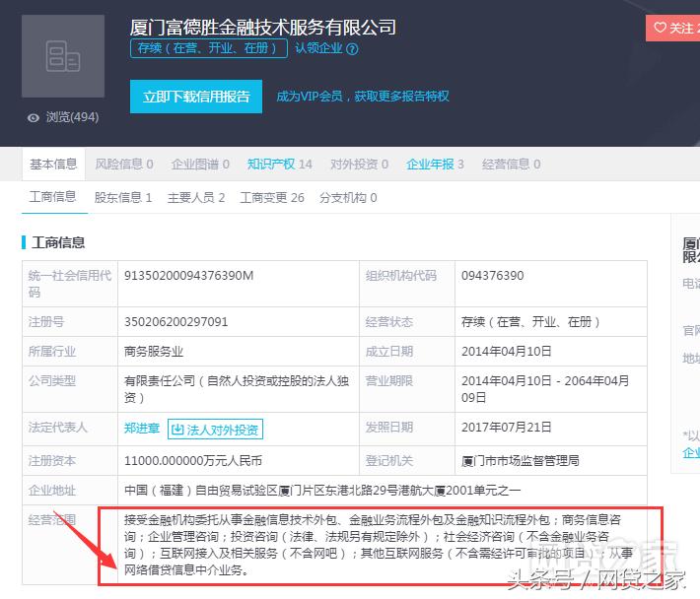This screenshot has height=599, width=700.
Task: Click company type value 有限责任公司
Action: 237,389
